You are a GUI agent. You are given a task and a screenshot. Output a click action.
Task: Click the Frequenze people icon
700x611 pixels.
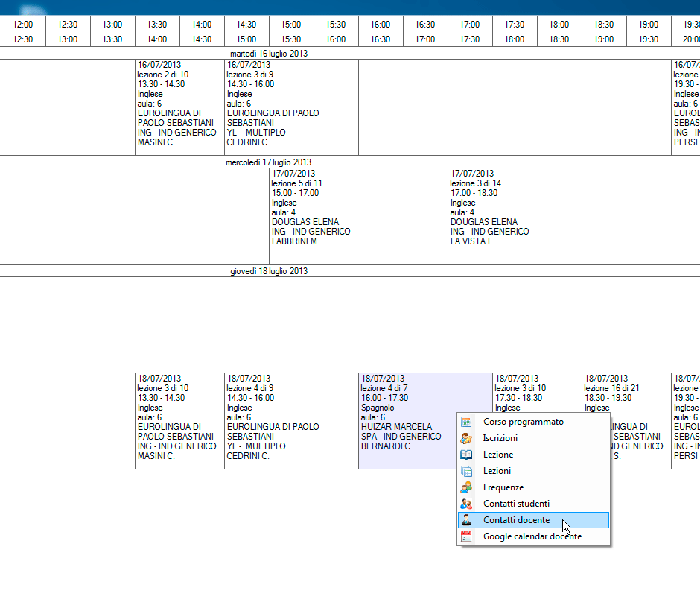[466, 487]
